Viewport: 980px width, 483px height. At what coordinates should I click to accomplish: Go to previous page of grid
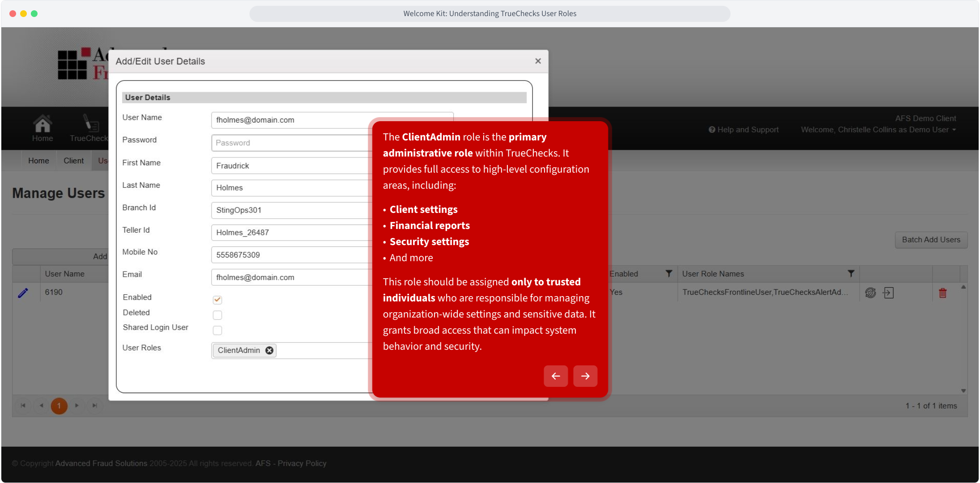[41, 406]
